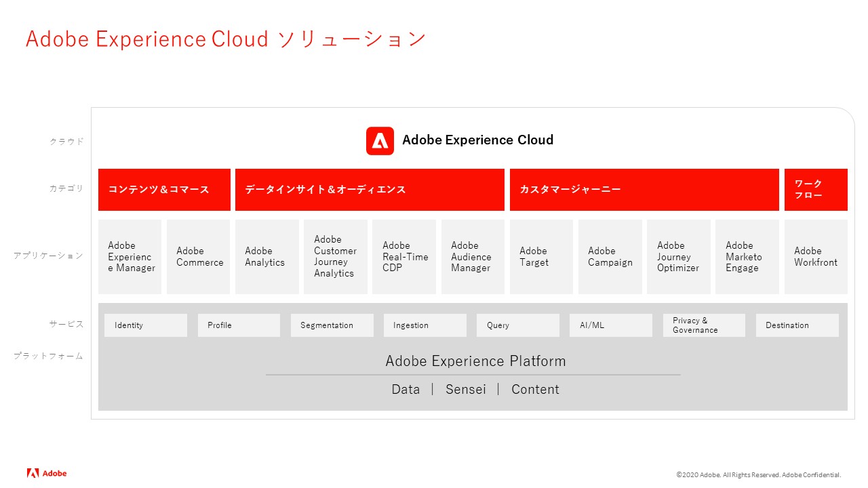Click the Adobe Experience Manager tile
868x488 pixels.
(130, 257)
